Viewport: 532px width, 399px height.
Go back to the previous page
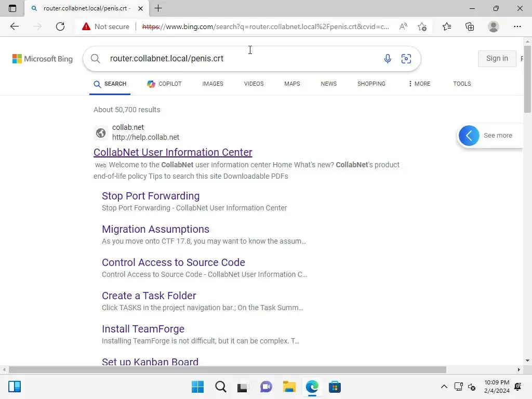tap(14, 26)
